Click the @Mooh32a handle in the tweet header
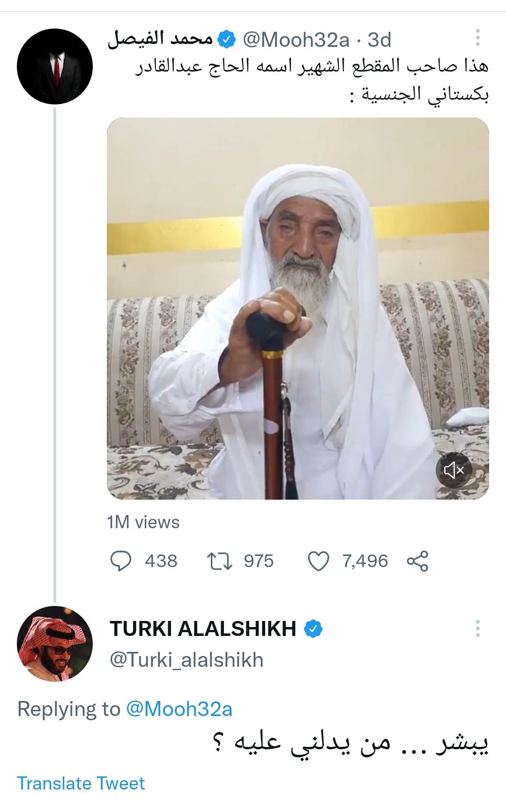The height and width of the screenshot is (812, 506). click(296, 40)
